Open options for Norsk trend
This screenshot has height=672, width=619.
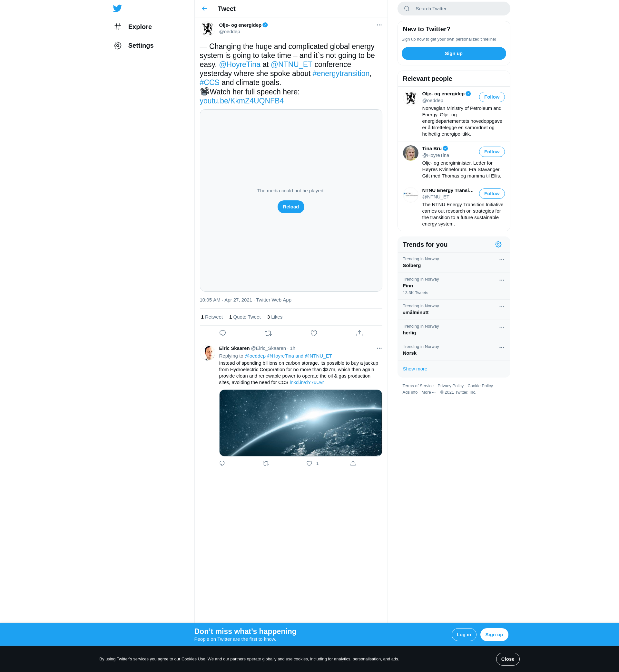(x=501, y=348)
